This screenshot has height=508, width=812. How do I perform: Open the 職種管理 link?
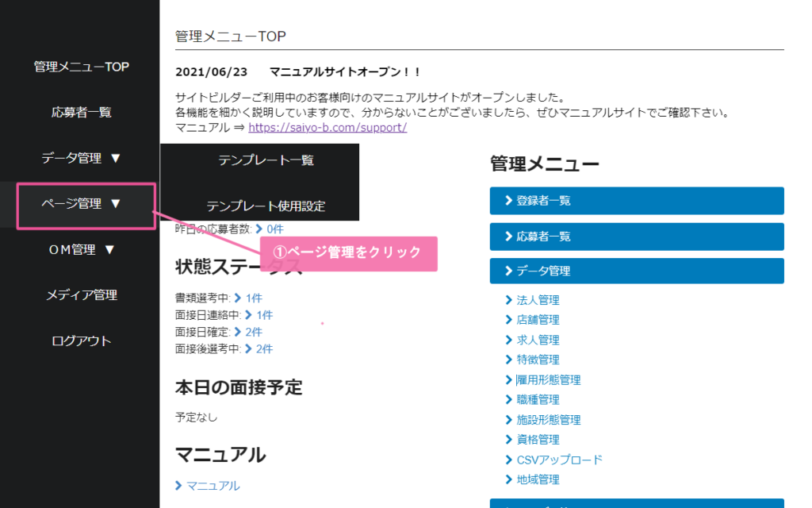(538, 400)
